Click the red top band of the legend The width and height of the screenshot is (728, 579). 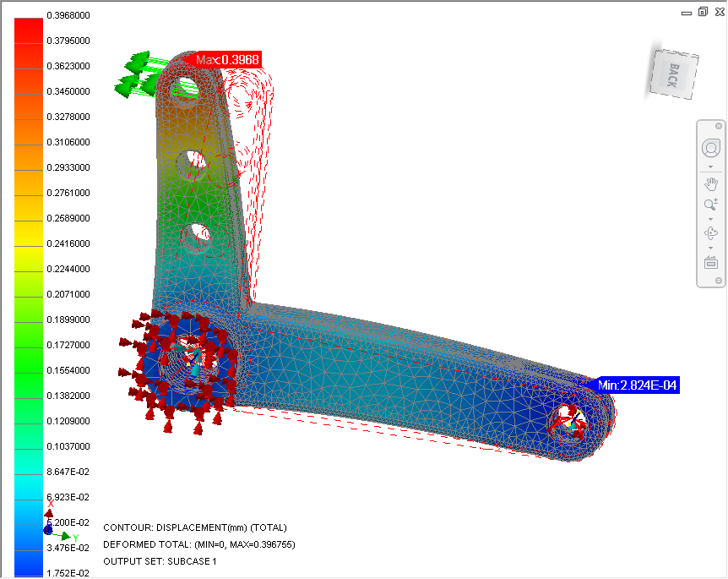[29, 30]
